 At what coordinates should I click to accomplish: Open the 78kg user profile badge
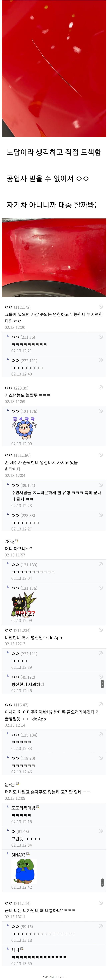16,540
